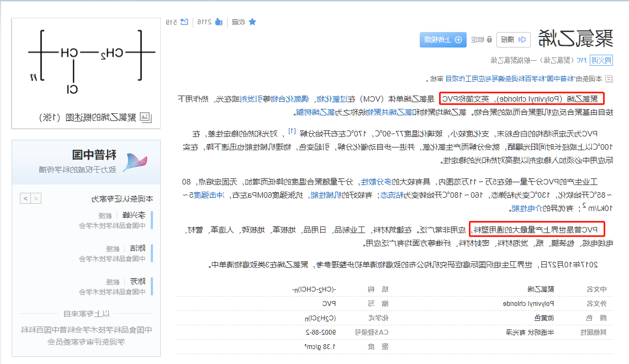This screenshot has height=364, width=629.
Task: Open the 氯乙烯共聚物 link
Action: click(x=389, y=112)
